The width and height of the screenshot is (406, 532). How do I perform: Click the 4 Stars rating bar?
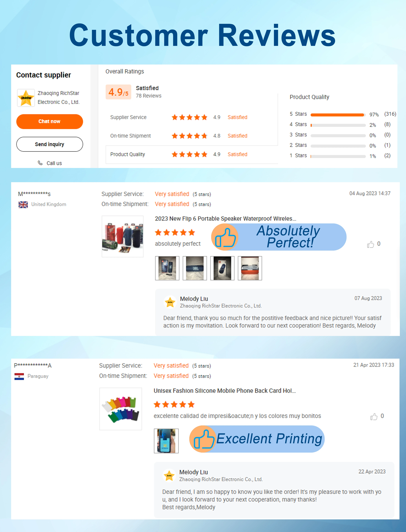click(338, 125)
